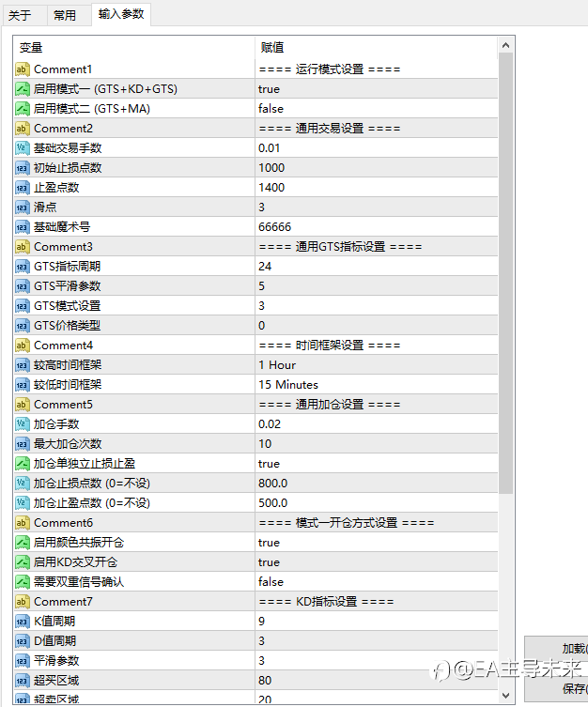This screenshot has width=588, height=707.
Task: Edit the 超买区域 value 80
Action: [377, 681]
